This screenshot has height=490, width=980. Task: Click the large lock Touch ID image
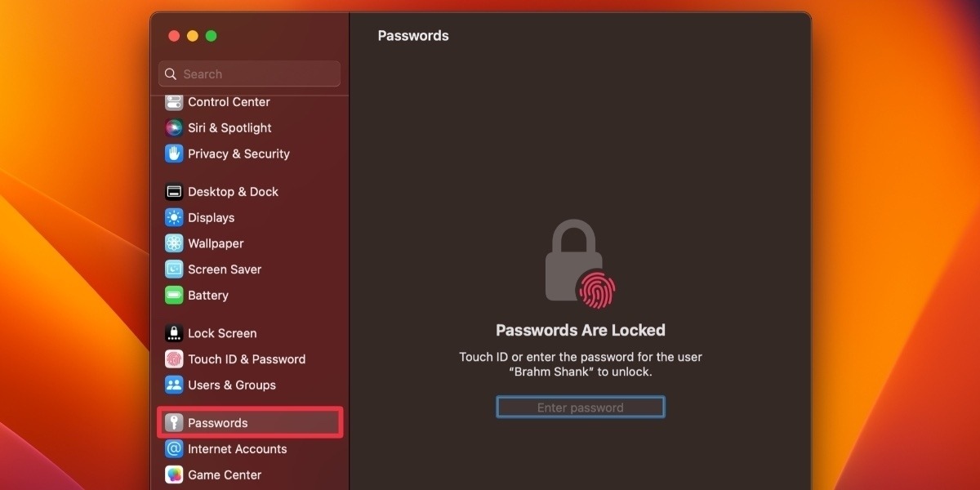[578, 264]
